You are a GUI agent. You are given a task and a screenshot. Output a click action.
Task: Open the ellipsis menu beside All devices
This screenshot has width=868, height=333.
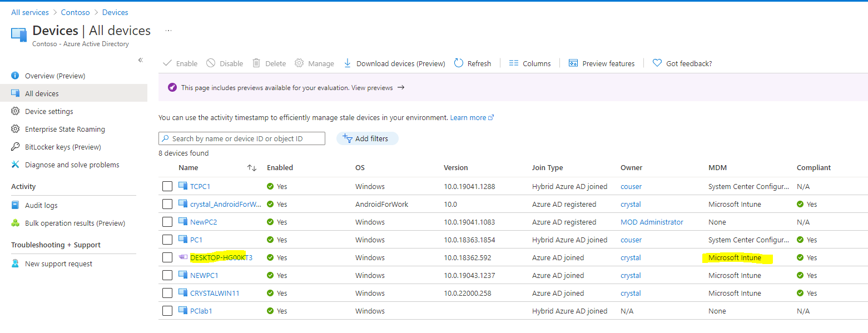coord(168,31)
